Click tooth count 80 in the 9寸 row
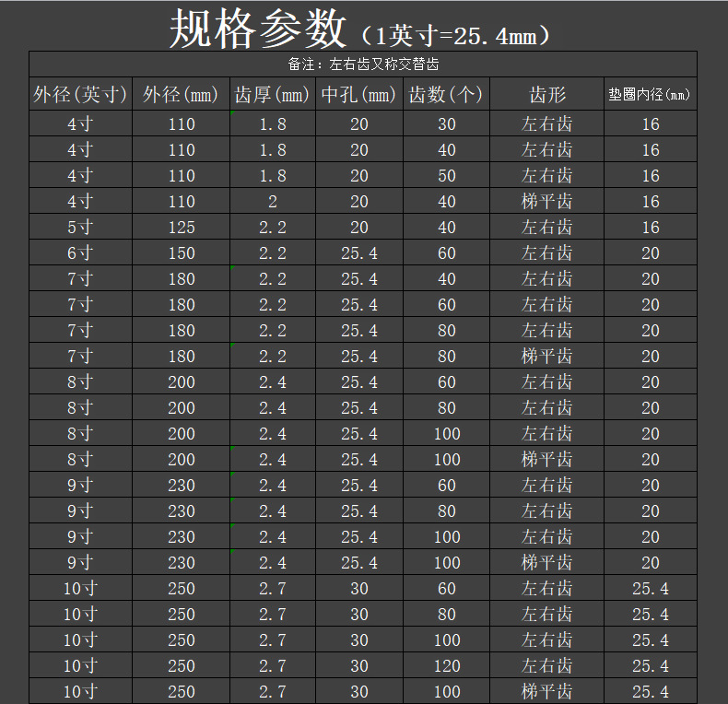Screen dimensions: 728x704 pos(447,511)
